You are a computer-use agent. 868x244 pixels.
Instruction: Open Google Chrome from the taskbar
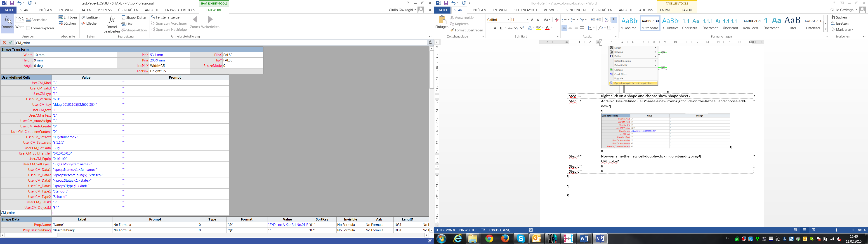[x=489, y=239]
